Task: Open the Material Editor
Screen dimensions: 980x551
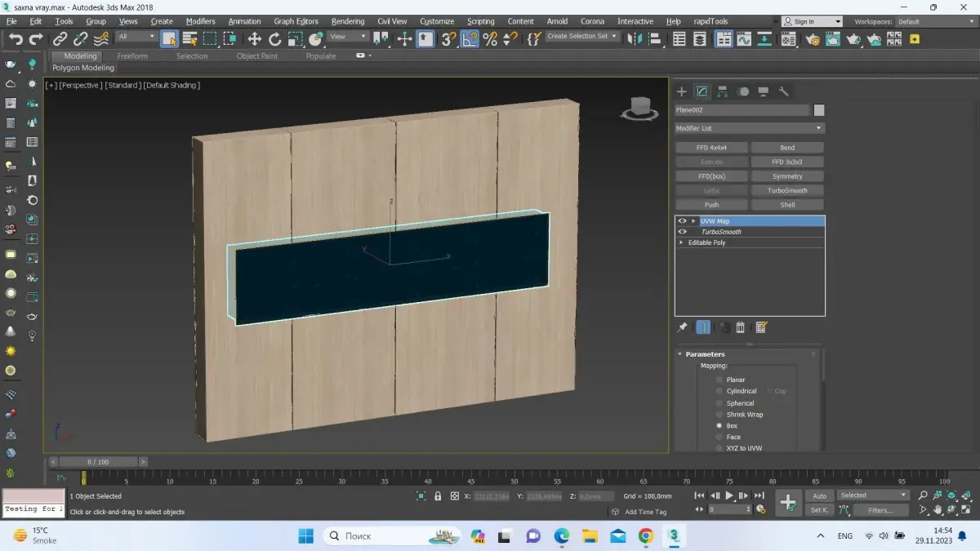Action: (x=787, y=38)
